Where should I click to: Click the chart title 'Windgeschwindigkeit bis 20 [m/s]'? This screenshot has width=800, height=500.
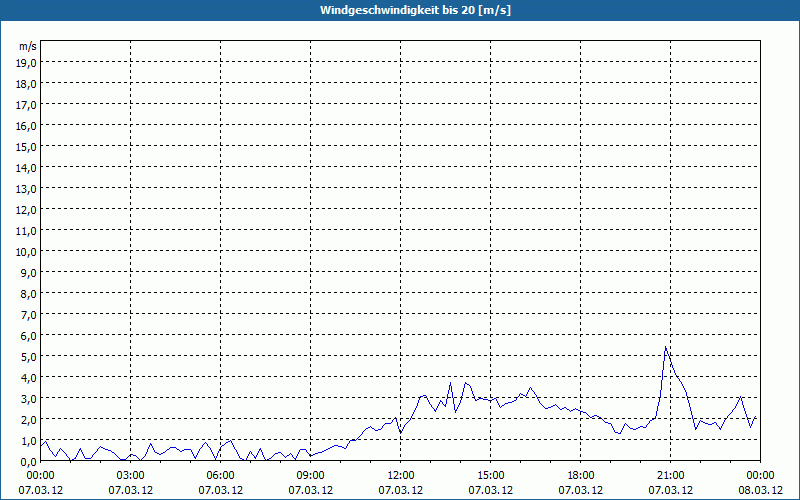point(415,10)
